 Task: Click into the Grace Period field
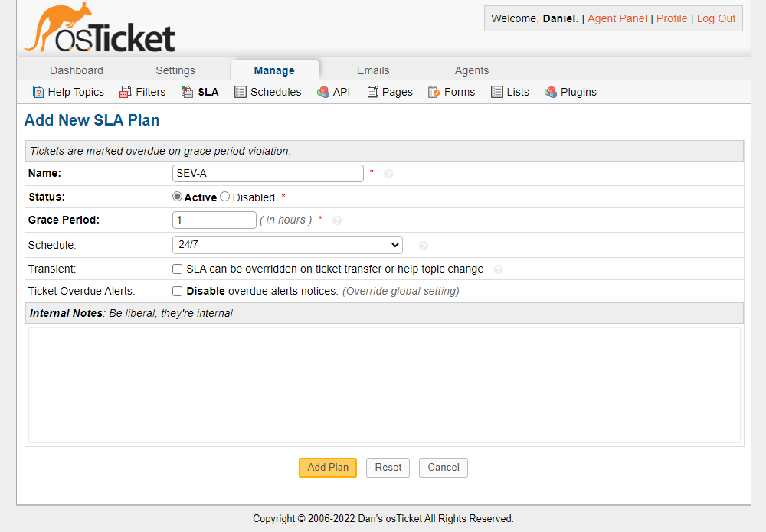click(214, 220)
